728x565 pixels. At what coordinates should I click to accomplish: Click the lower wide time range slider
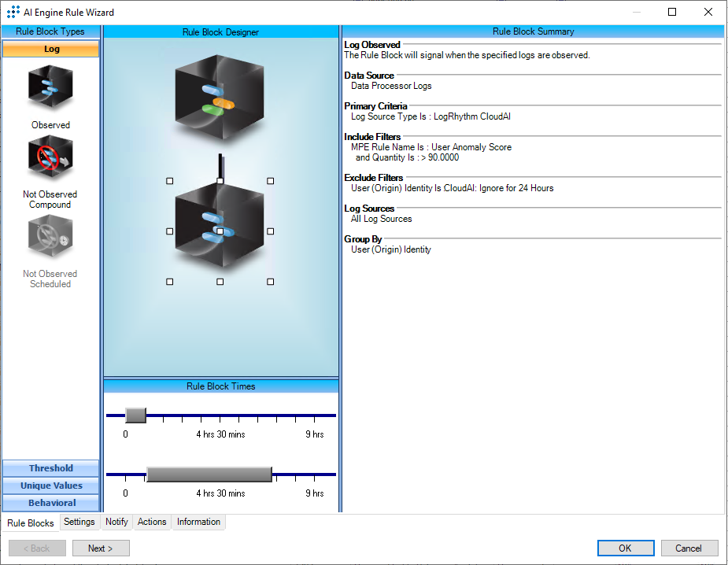point(209,474)
